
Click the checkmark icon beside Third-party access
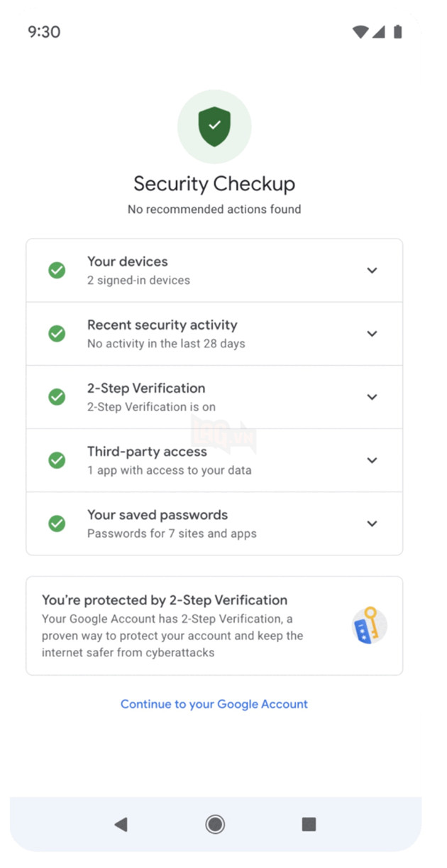[x=57, y=460]
